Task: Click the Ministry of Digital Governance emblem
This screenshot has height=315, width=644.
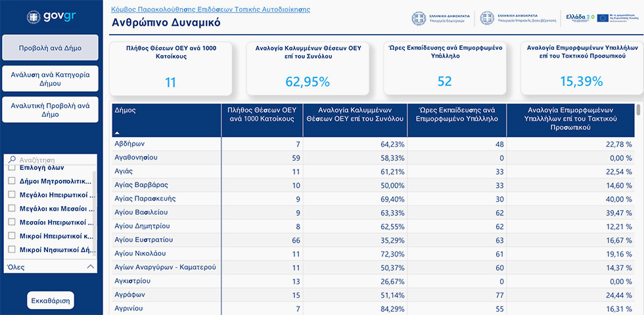Action: pos(486,17)
